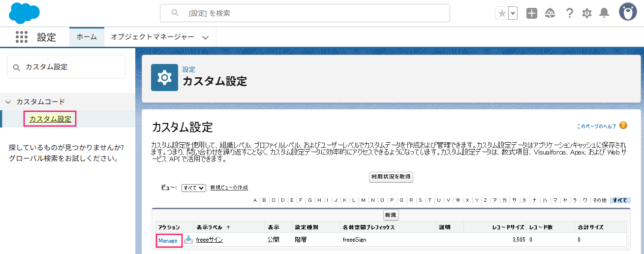Open the このページのヘルプ link
644x254 pixels.
[x=596, y=127]
